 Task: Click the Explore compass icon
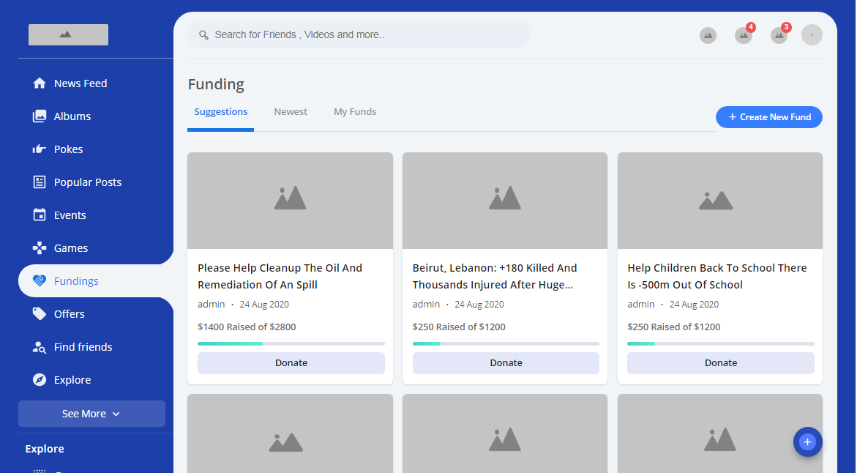[x=40, y=380]
